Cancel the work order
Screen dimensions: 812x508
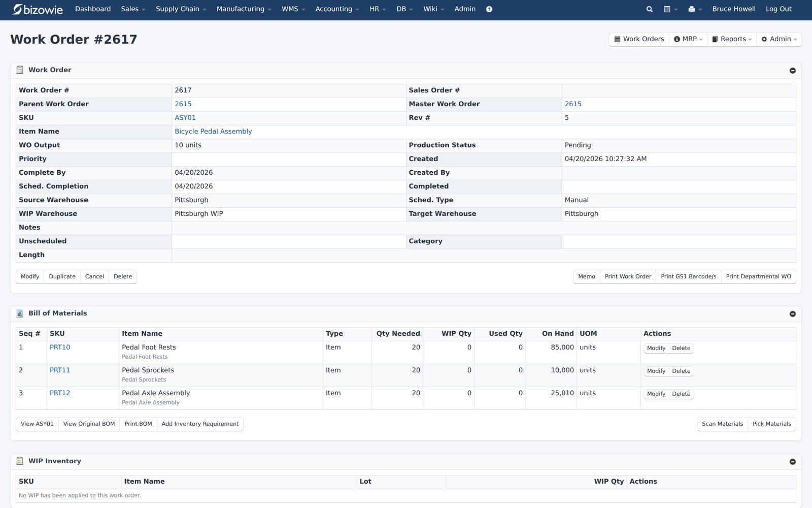click(94, 277)
